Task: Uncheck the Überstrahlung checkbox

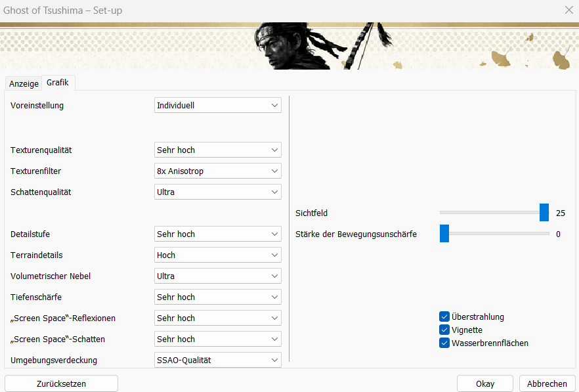Action: (444, 316)
